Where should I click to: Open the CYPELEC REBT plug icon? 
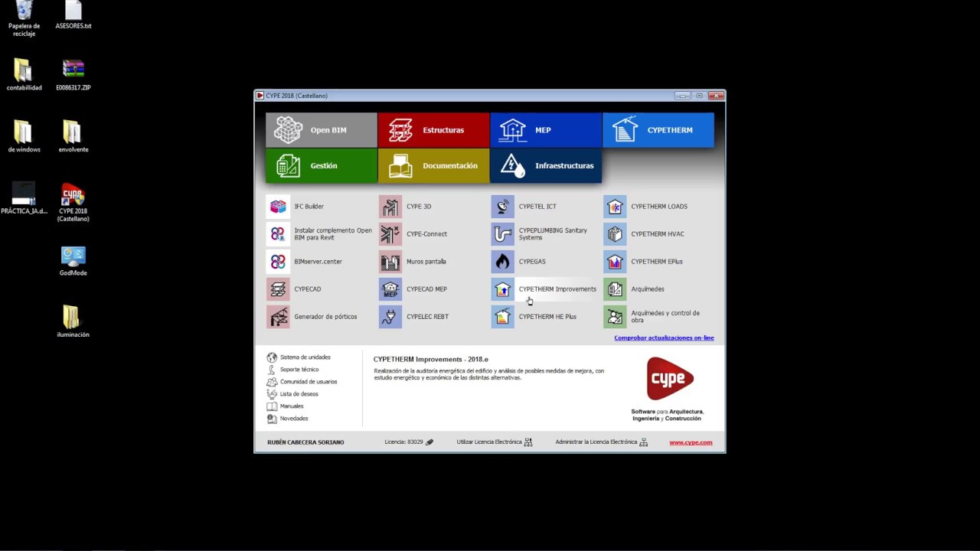point(390,317)
